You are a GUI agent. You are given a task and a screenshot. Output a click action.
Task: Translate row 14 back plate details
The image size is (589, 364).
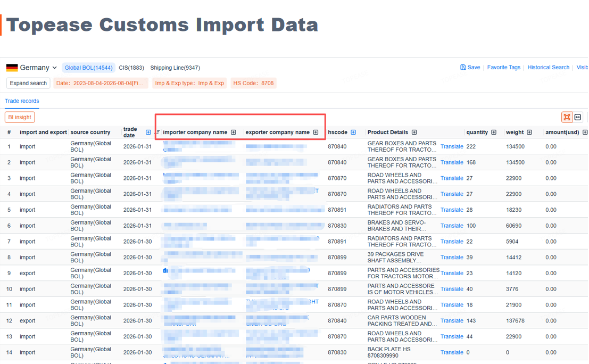(x=452, y=352)
